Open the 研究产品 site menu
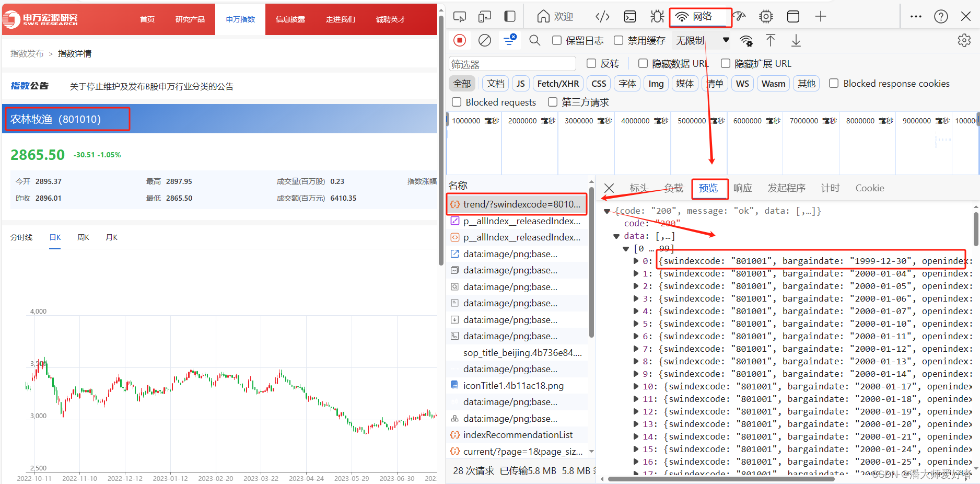The image size is (980, 484). point(190,19)
